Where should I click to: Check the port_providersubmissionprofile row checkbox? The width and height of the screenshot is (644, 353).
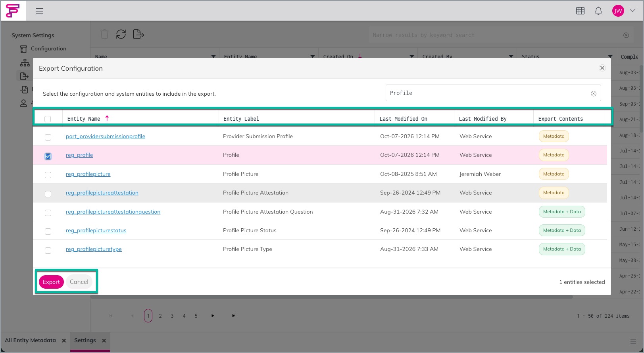click(x=48, y=137)
